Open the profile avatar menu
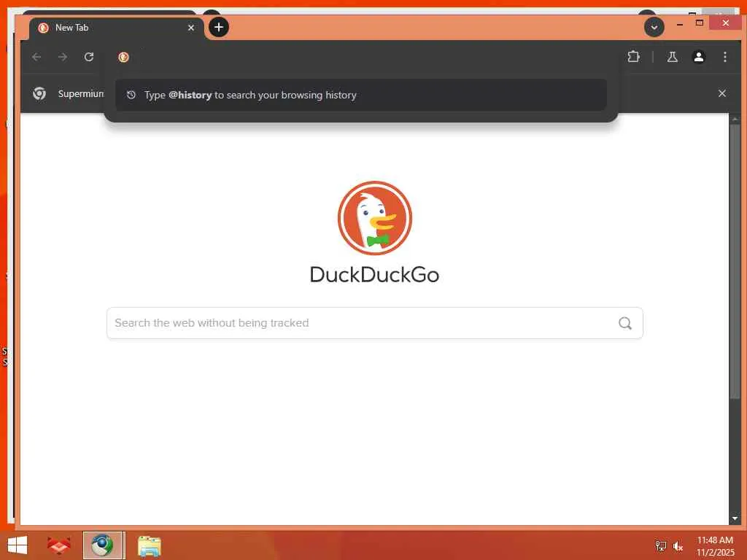 [698, 57]
